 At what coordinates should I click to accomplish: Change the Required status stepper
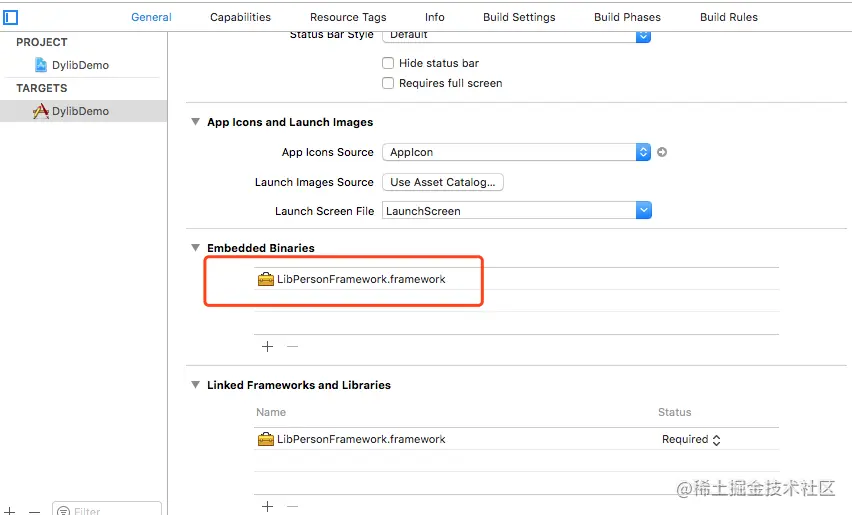point(716,439)
